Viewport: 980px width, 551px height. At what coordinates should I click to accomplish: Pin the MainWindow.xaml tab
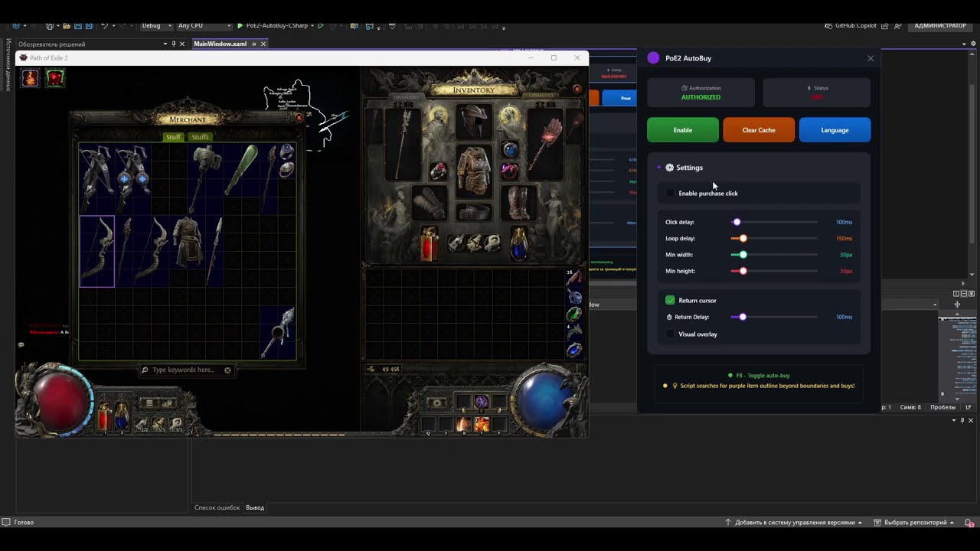point(253,44)
